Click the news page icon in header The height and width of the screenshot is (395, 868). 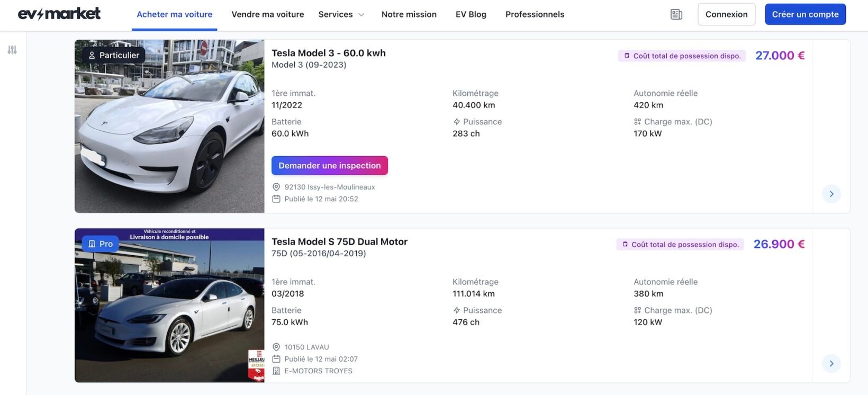[676, 14]
